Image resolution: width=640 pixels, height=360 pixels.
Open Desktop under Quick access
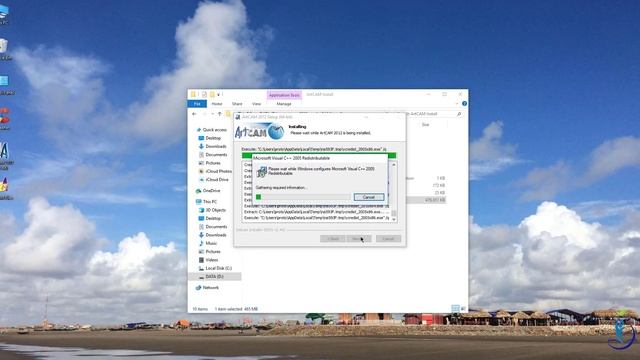point(213,138)
